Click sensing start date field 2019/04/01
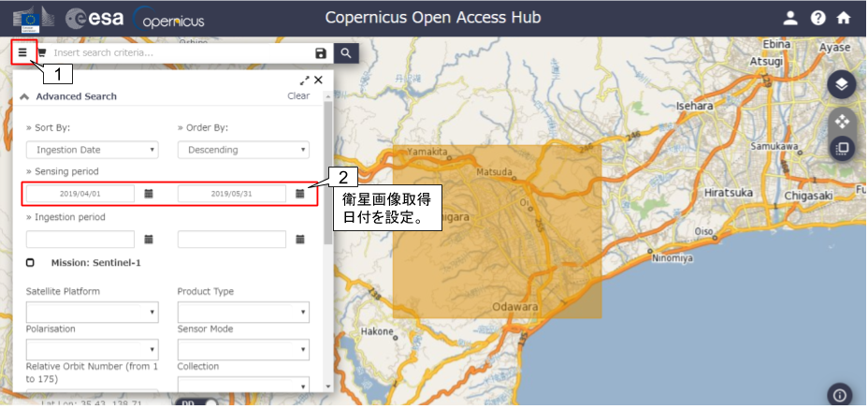Viewport: 868px width, 409px height. (x=80, y=194)
